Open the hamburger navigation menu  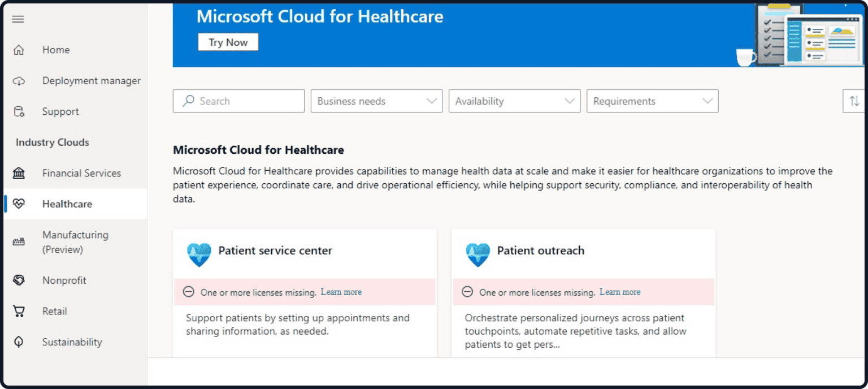18,19
